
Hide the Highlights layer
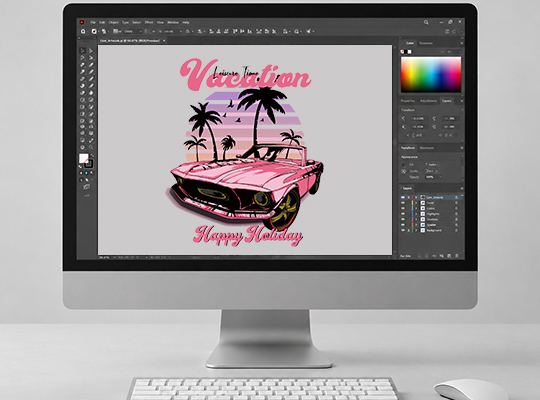[403, 214]
